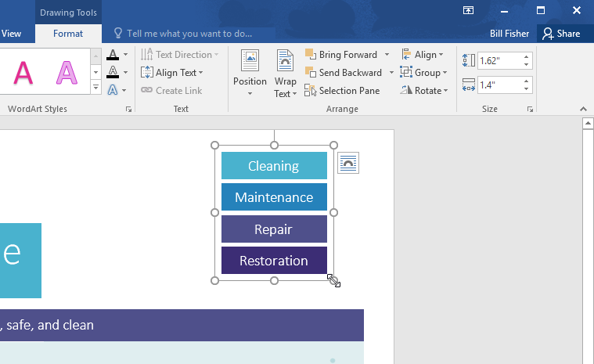594x364 pixels.
Task: Switch to the Format ribbon tab
Action: pyautogui.click(x=68, y=34)
